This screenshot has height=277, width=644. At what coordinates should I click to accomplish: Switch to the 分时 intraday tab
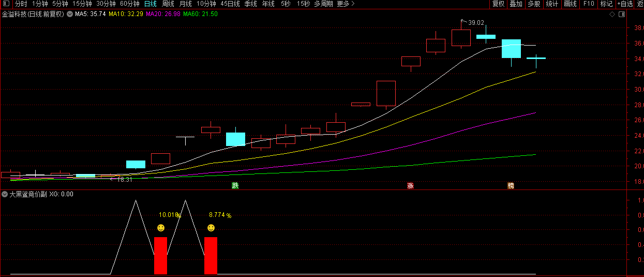21,4
